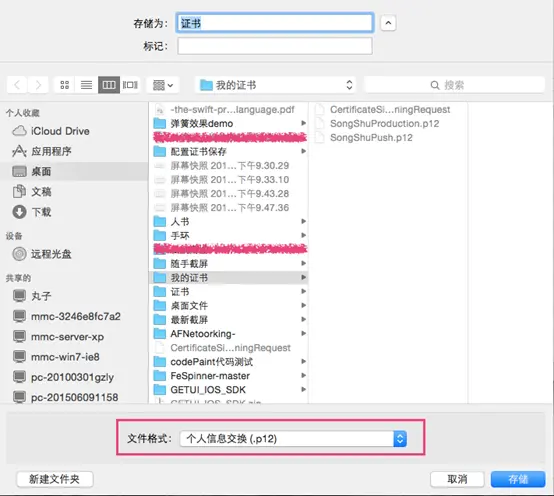Click the SongShuProduction.p12 file

pos(389,124)
